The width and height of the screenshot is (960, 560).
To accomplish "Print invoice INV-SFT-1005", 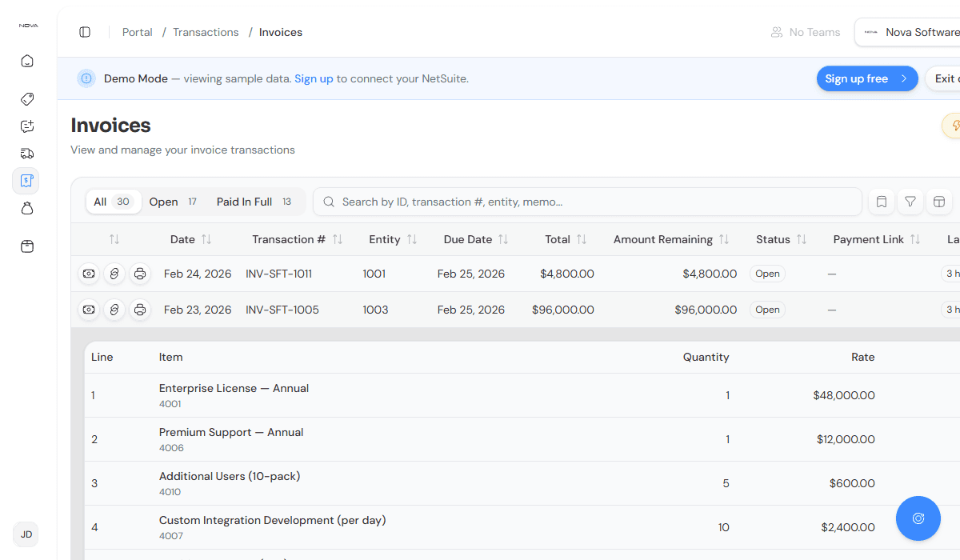I will tap(140, 310).
